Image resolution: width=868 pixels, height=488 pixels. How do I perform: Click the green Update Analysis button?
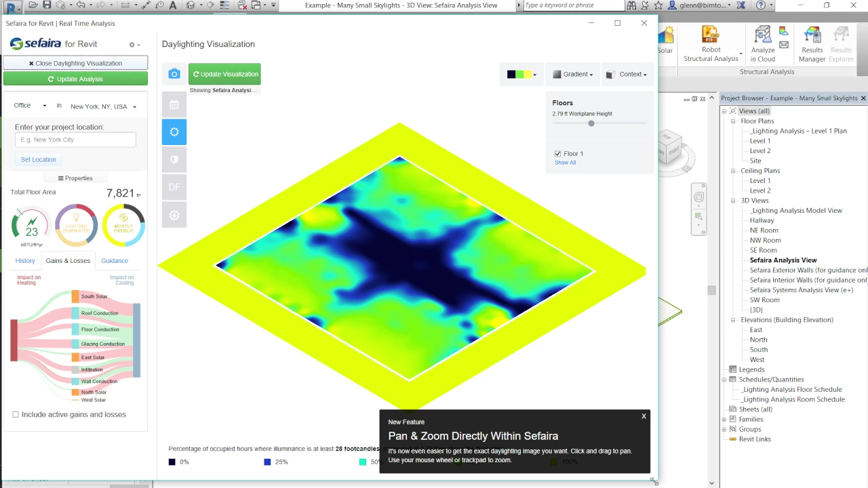point(75,79)
